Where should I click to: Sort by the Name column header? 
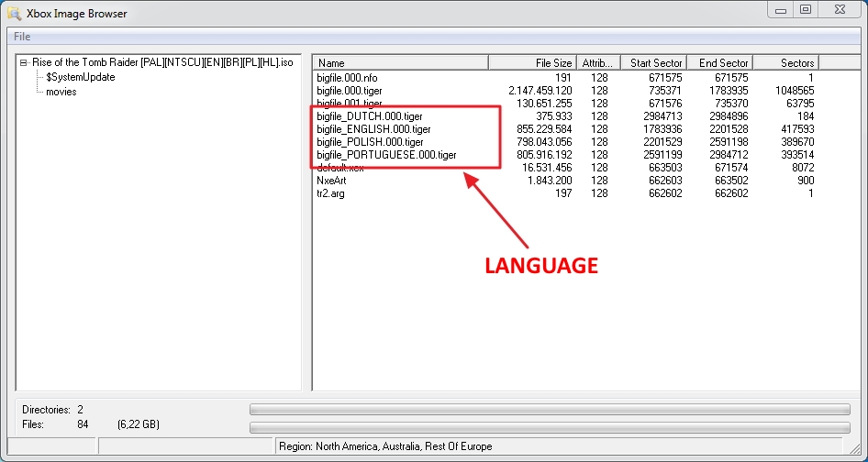[x=400, y=62]
